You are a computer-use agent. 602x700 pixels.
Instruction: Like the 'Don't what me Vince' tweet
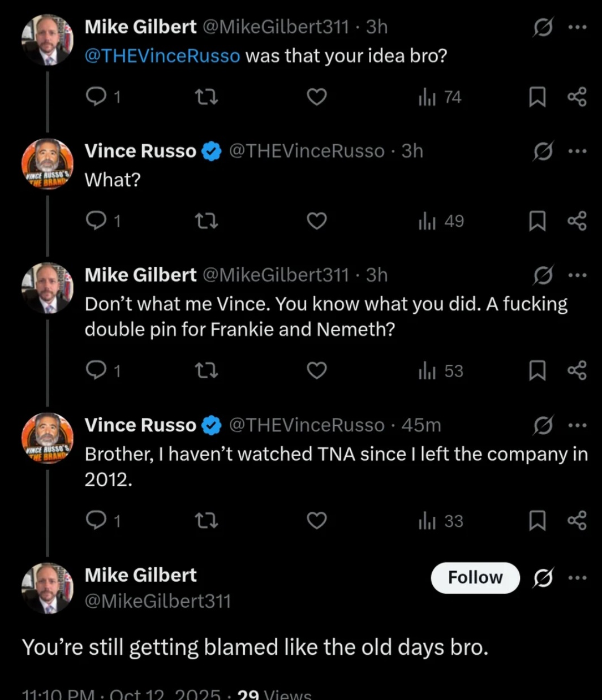316,371
